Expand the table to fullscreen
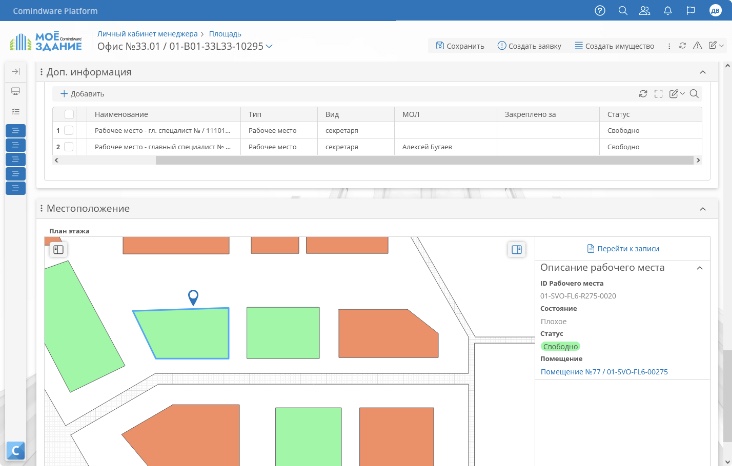 pos(658,94)
